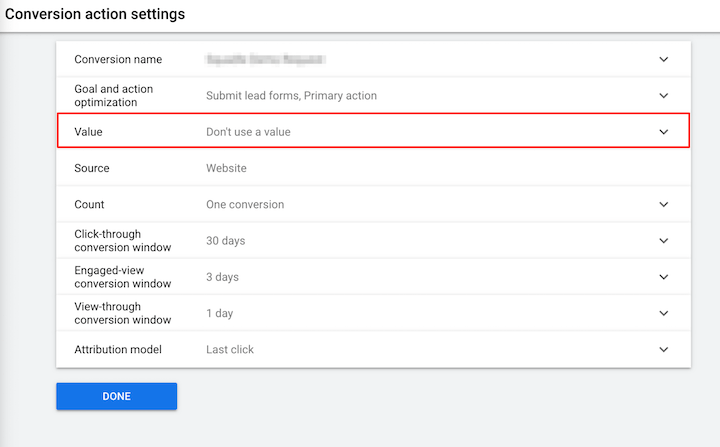Select the "Last click" attribution value

point(230,350)
